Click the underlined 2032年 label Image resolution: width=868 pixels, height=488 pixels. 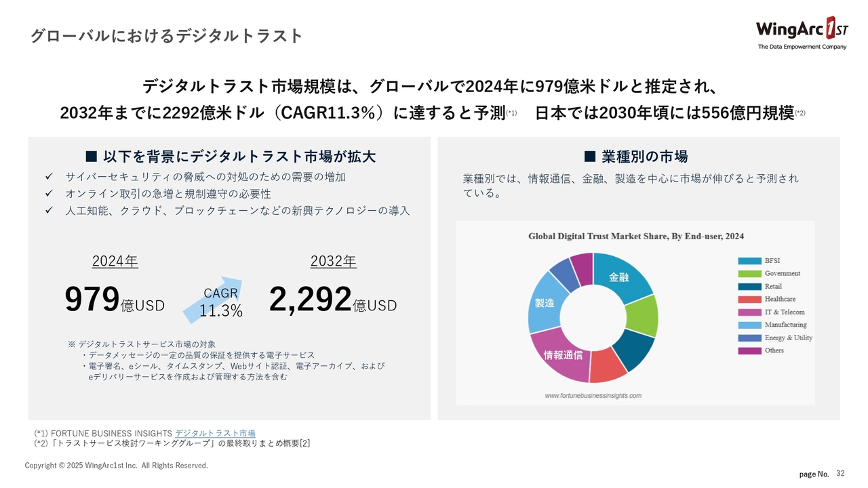[333, 262]
